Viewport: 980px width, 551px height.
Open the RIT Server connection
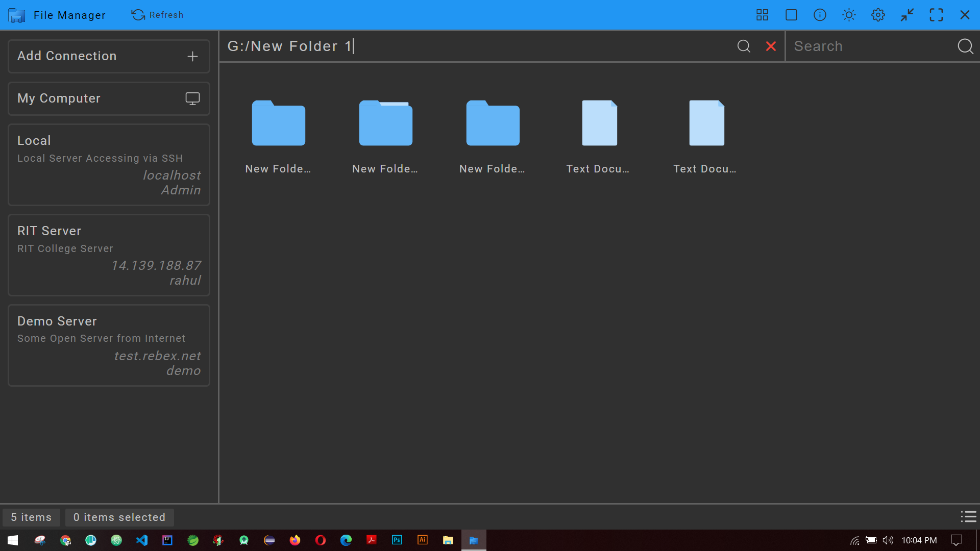pyautogui.click(x=109, y=255)
